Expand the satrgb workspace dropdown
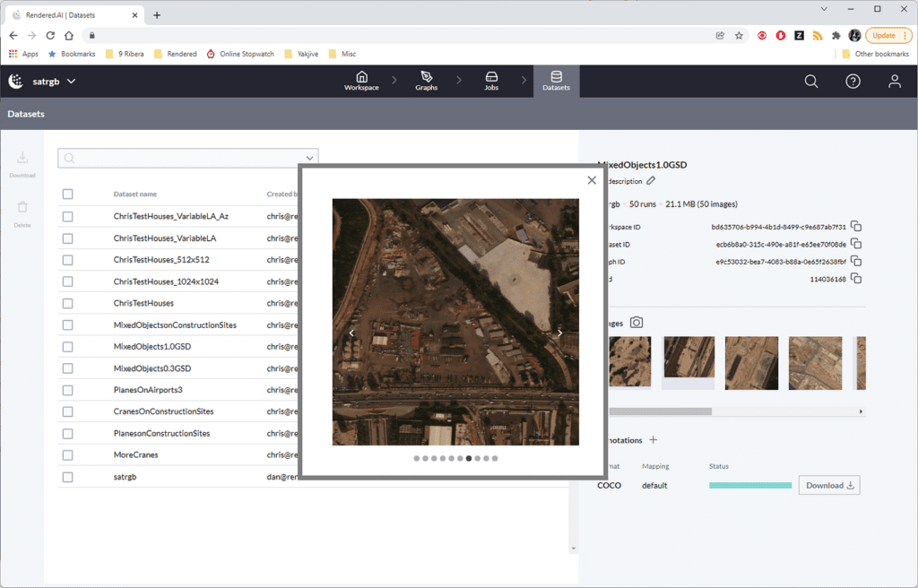The image size is (918, 588). point(72,82)
